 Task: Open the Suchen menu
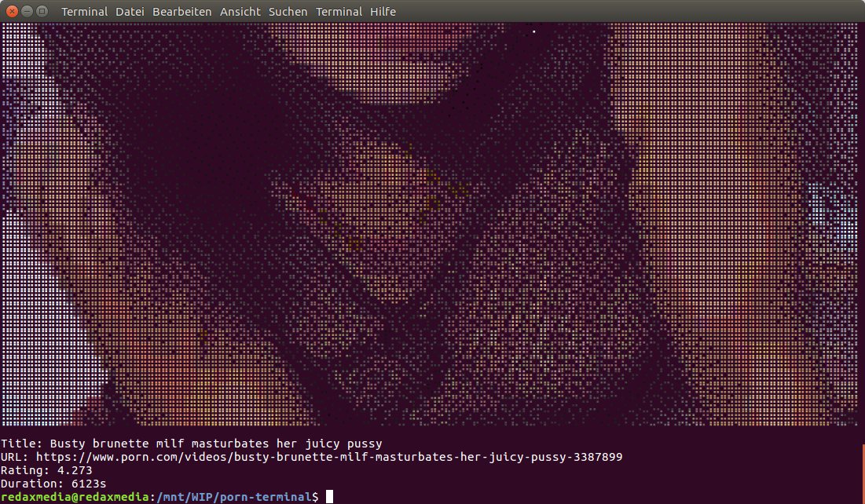(288, 12)
